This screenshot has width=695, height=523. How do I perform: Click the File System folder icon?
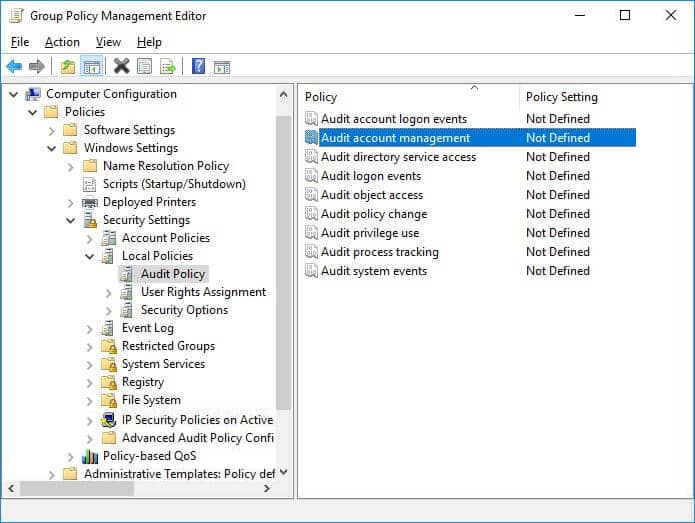click(109, 400)
